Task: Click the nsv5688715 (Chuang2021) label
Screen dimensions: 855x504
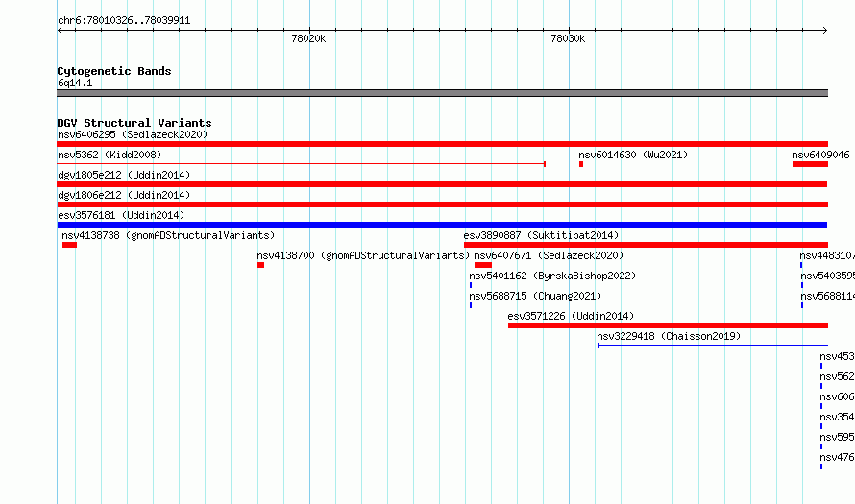Action: [x=535, y=296]
